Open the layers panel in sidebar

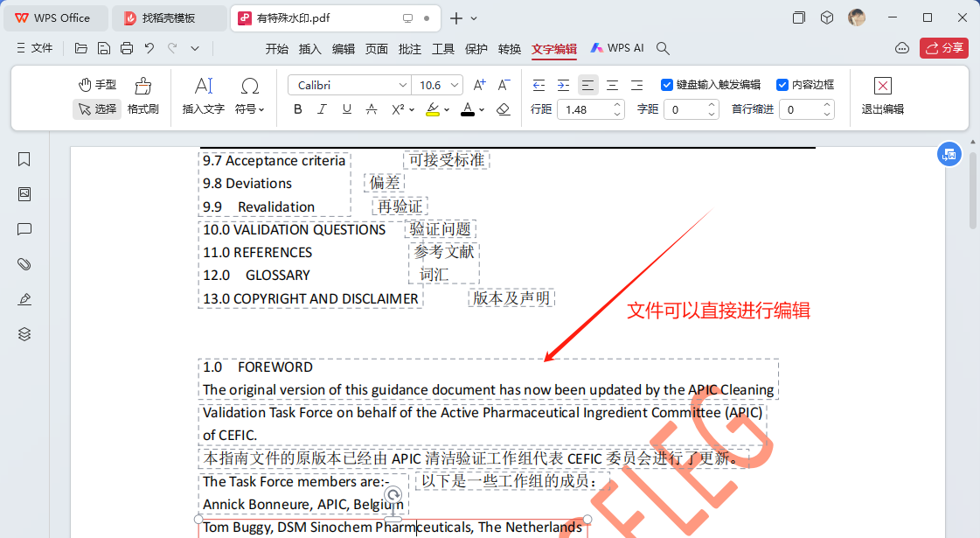(24, 334)
